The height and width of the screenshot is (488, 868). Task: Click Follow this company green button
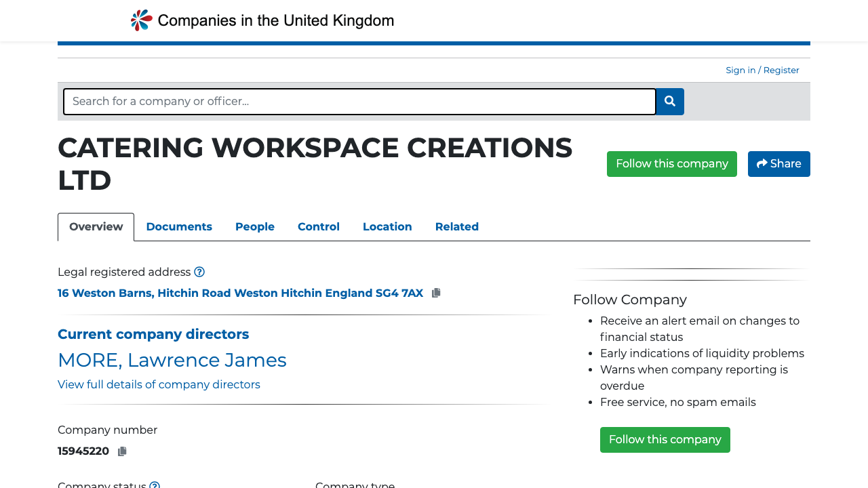pyautogui.click(x=671, y=163)
